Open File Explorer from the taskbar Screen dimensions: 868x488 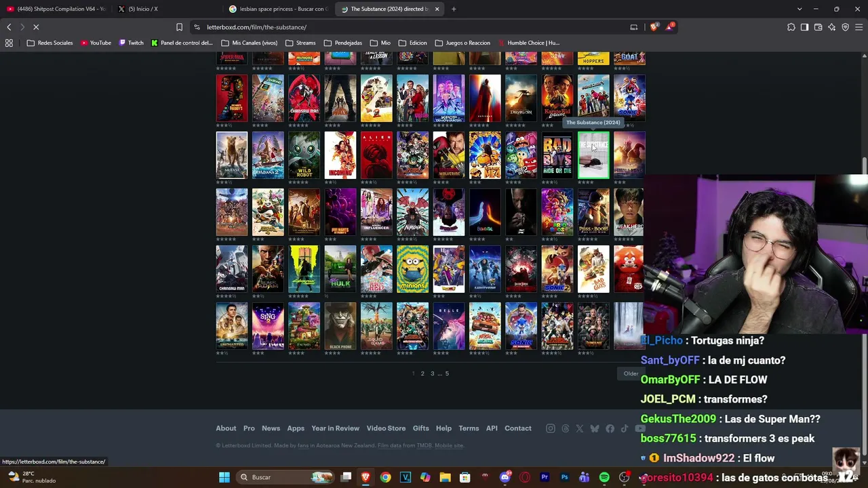445,477
